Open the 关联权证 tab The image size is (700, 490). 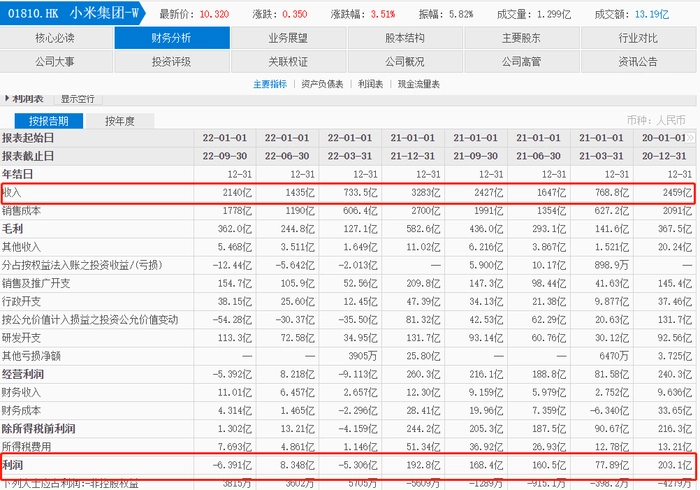click(288, 62)
